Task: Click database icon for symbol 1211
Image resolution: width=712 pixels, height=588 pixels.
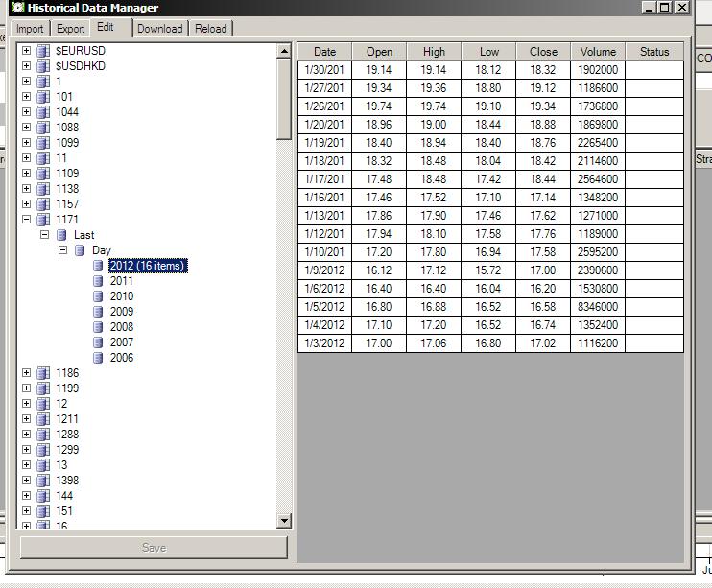Action: tap(43, 418)
